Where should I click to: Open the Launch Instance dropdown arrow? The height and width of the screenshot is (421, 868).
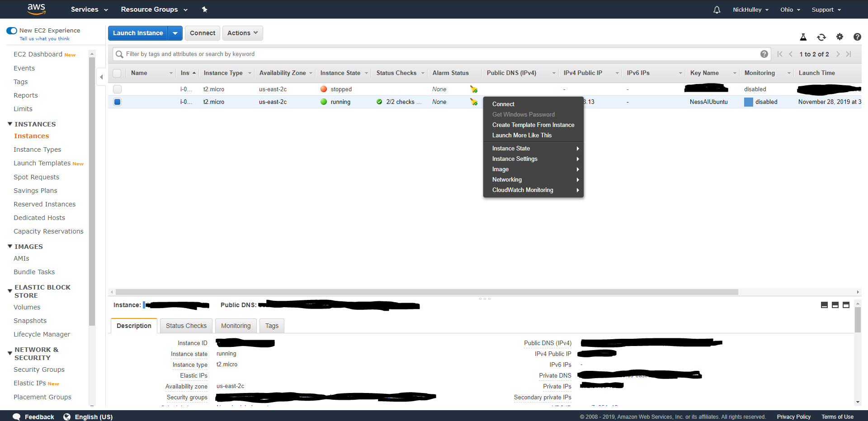tap(175, 33)
